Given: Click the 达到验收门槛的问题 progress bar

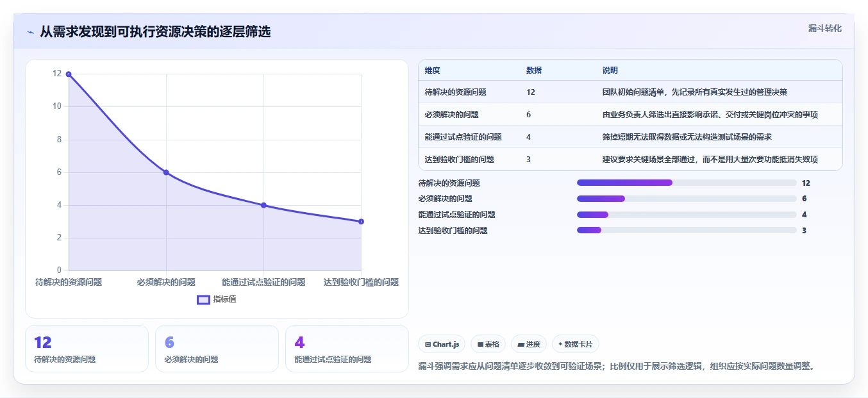Looking at the screenshot, I should pos(687,230).
